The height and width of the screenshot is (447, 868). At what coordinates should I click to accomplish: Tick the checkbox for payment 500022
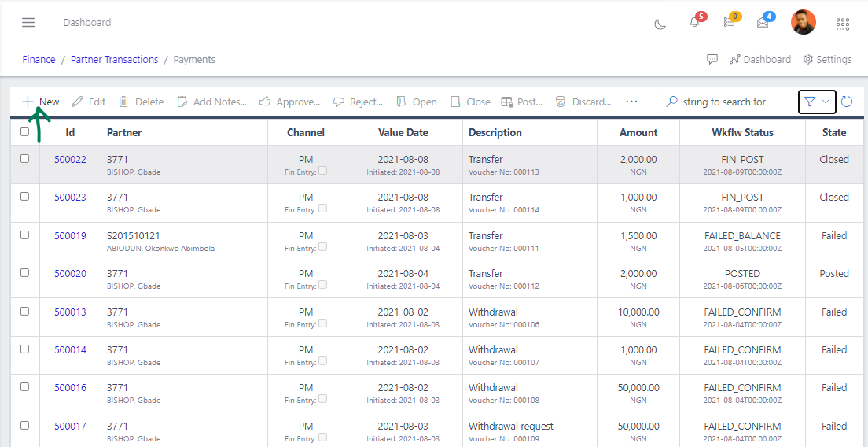tap(24, 159)
